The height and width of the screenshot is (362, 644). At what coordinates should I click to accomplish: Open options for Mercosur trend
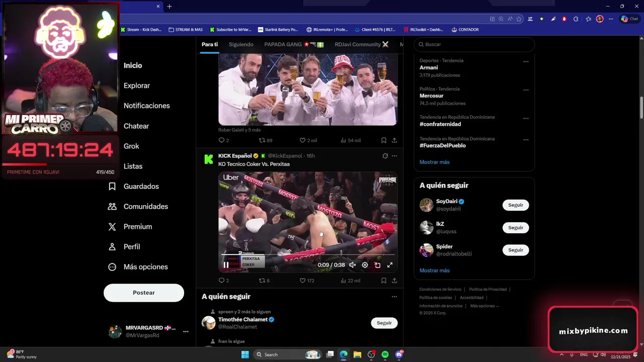click(526, 90)
